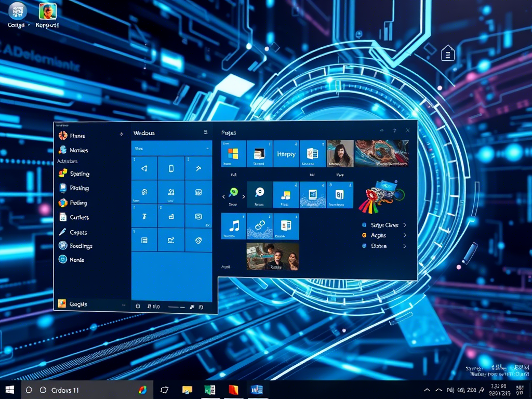This screenshot has height=399, width=532.
Task: Open the people icon tile
Action: point(171,192)
